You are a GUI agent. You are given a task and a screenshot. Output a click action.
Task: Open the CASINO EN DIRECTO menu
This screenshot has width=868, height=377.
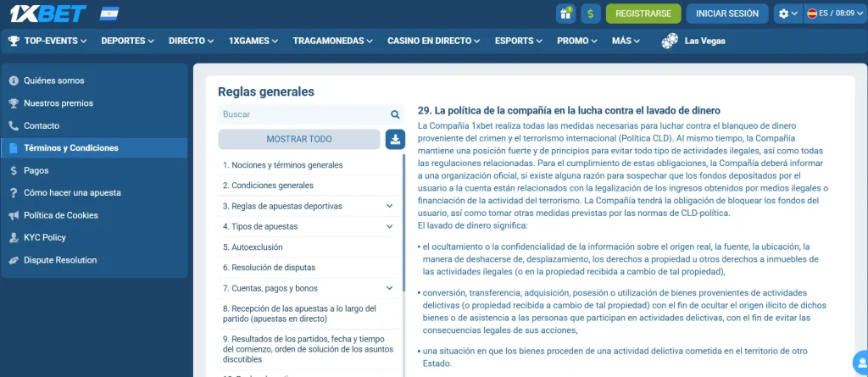click(x=433, y=41)
